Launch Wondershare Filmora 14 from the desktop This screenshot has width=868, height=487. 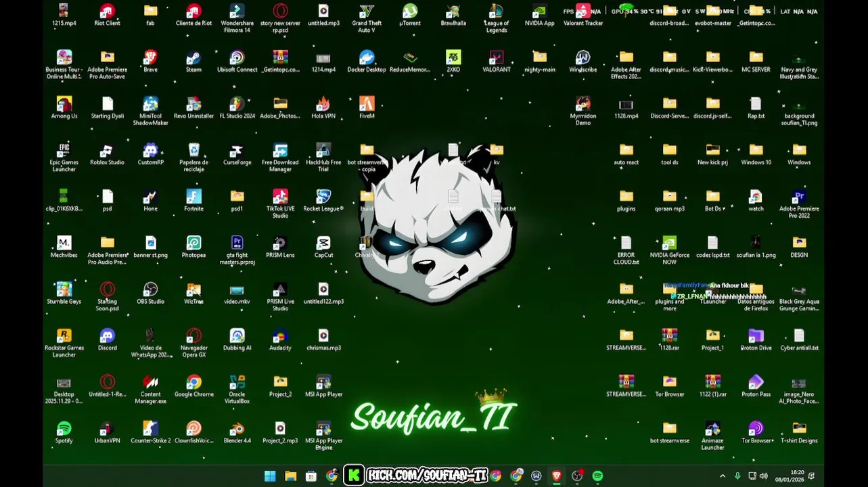237,18
